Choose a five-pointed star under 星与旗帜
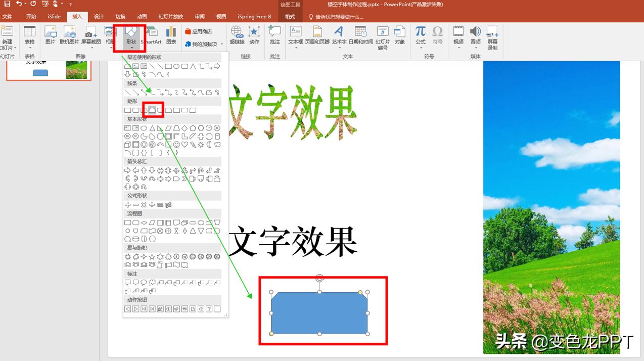 click(151, 256)
